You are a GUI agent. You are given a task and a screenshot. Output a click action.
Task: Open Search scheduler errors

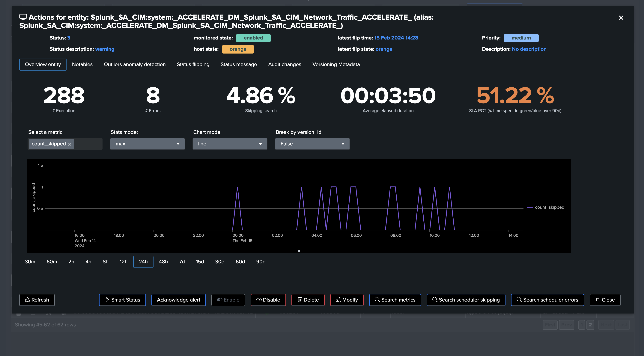click(x=547, y=300)
